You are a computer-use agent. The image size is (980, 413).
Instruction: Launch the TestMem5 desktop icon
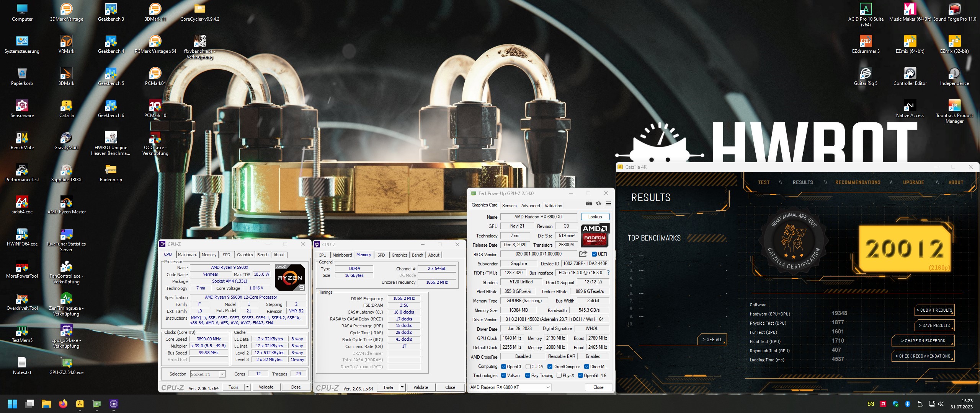(x=22, y=333)
